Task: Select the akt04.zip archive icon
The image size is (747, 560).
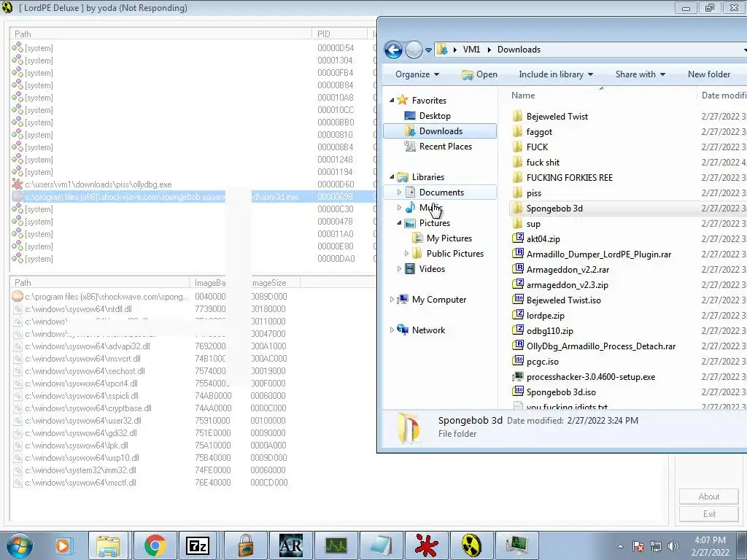Action: tap(517, 238)
